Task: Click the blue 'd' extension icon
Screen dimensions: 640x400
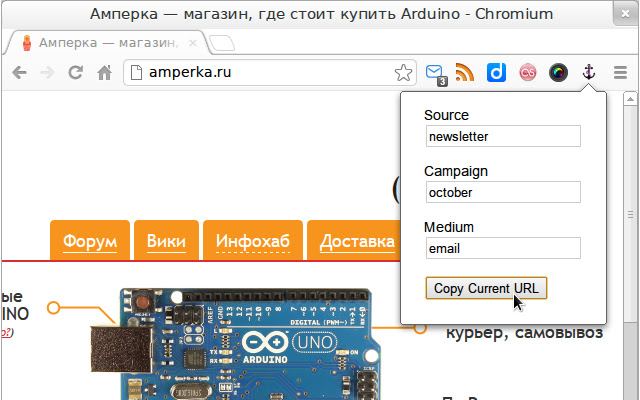Action: (x=496, y=73)
